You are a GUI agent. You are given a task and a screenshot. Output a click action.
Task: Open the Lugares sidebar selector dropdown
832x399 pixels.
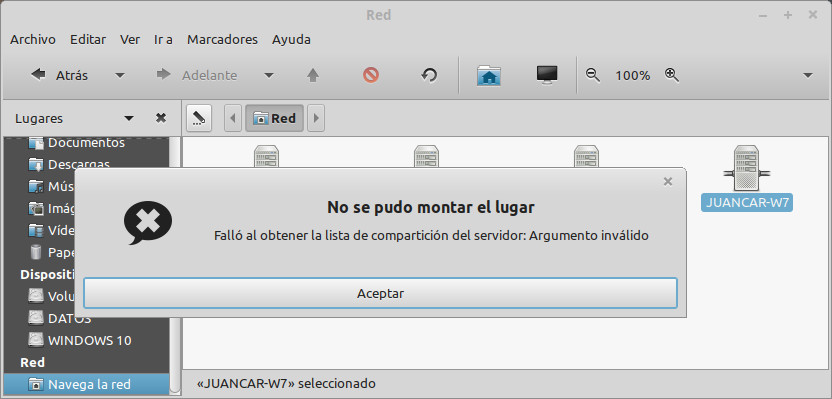click(x=129, y=118)
